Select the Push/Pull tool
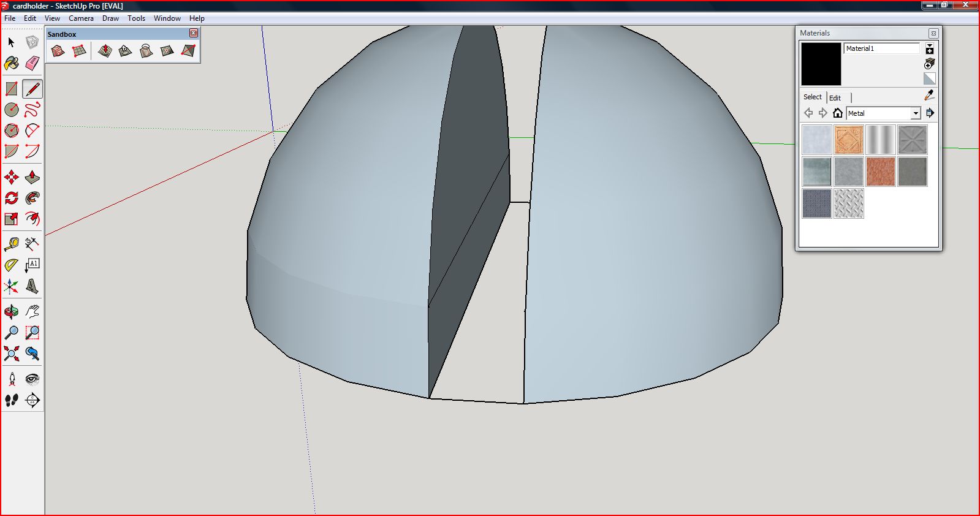 tap(32, 178)
